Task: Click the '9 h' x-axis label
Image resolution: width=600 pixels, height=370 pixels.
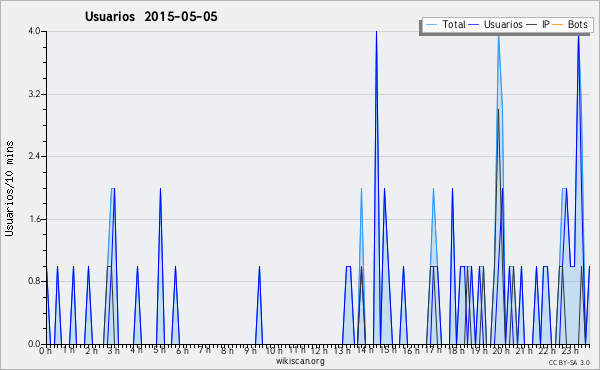Action: point(250,350)
